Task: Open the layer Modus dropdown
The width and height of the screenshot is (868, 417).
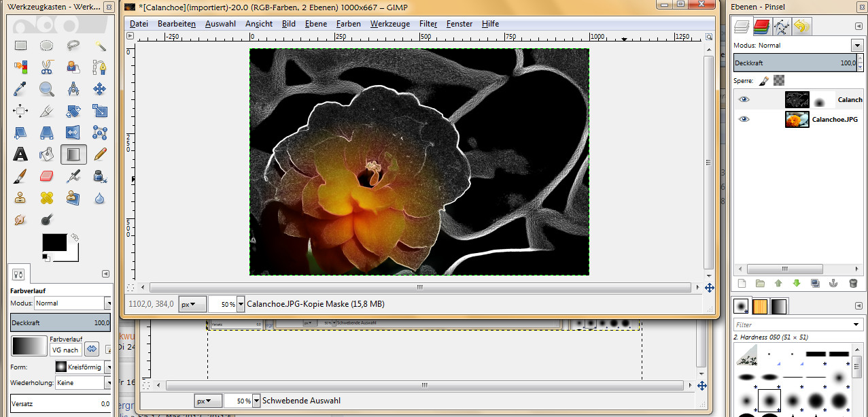Action: click(x=856, y=46)
